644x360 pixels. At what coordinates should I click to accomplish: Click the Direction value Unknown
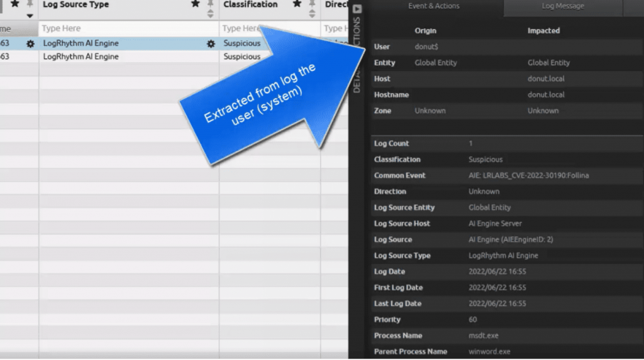[x=484, y=192]
